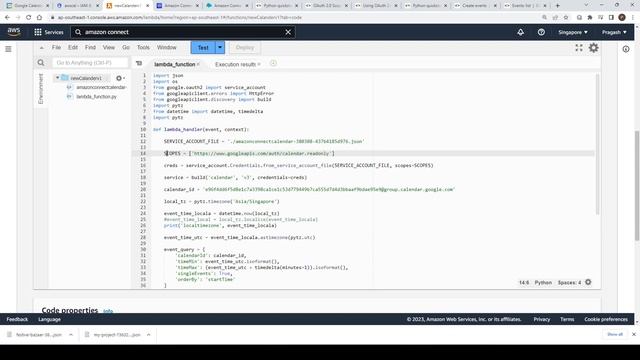Open the info panel icon on the right
Viewport: 640px width, 360px height.
(626, 49)
